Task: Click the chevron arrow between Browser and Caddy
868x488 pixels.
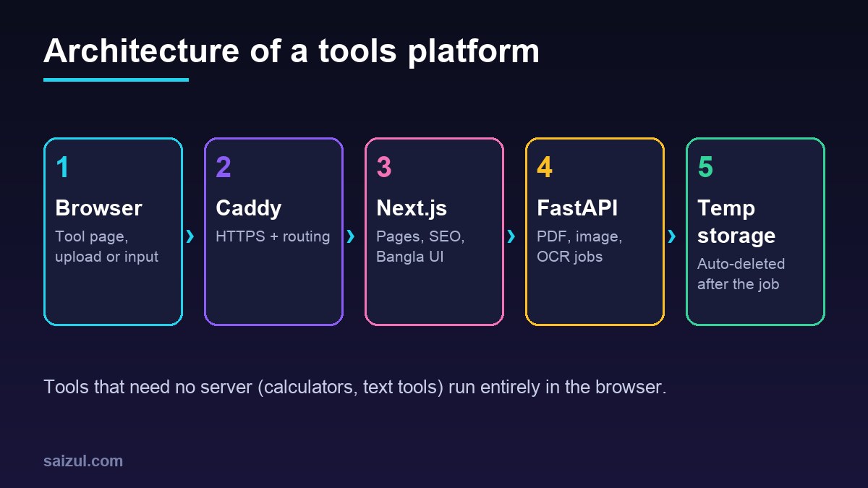Action: coord(190,236)
